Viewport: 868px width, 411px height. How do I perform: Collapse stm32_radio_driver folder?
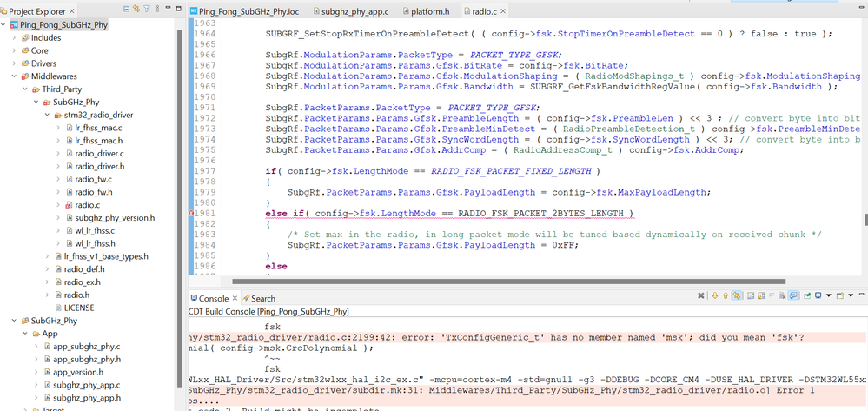click(x=48, y=116)
